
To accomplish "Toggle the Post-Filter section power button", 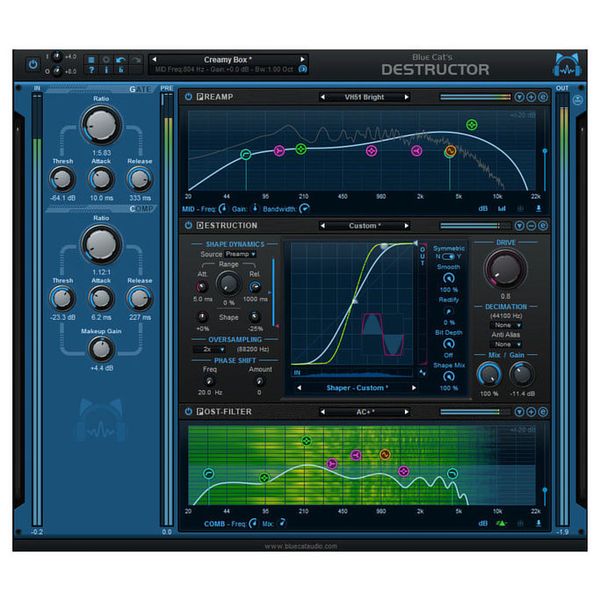I will (x=188, y=412).
